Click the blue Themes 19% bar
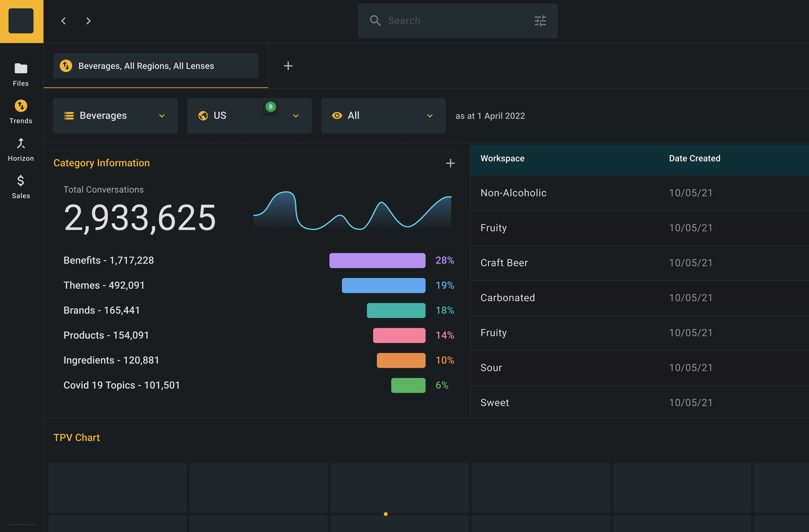 (383, 285)
